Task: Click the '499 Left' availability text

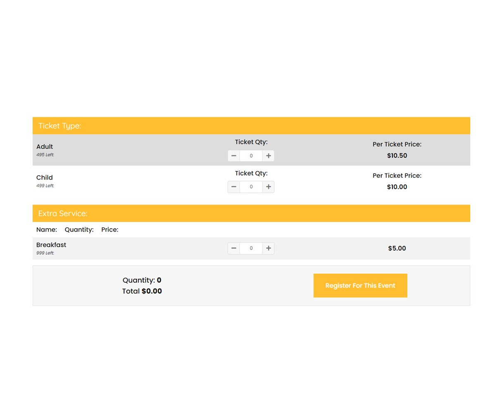Action: (x=45, y=186)
